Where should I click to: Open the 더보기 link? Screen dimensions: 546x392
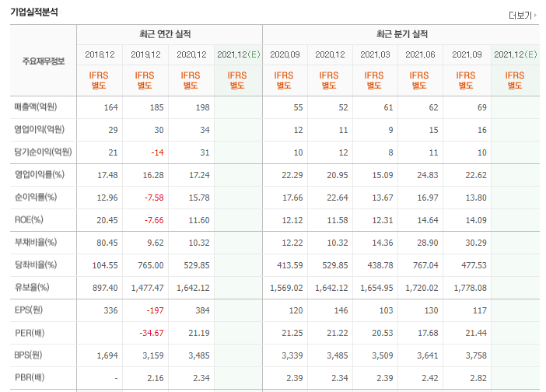click(522, 16)
